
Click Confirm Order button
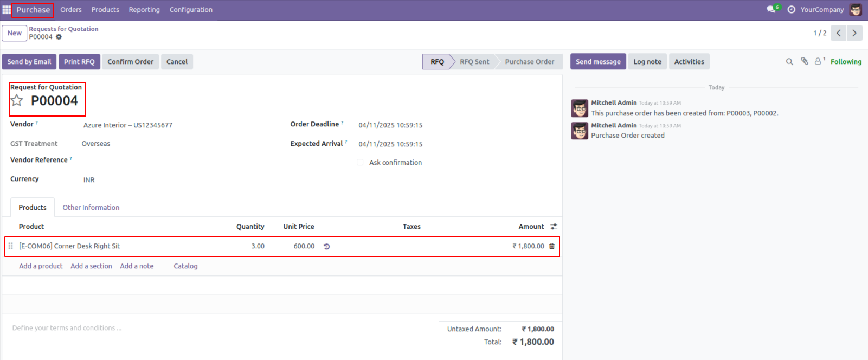coord(130,62)
